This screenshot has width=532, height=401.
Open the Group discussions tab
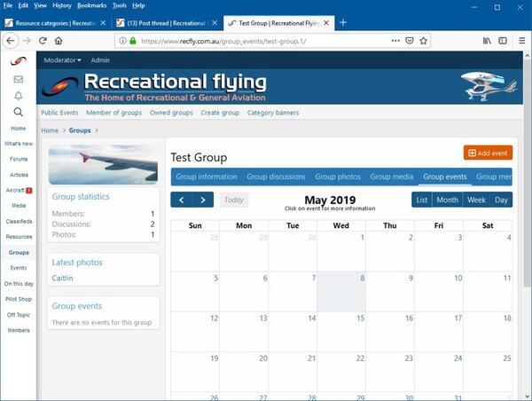(276, 177)
